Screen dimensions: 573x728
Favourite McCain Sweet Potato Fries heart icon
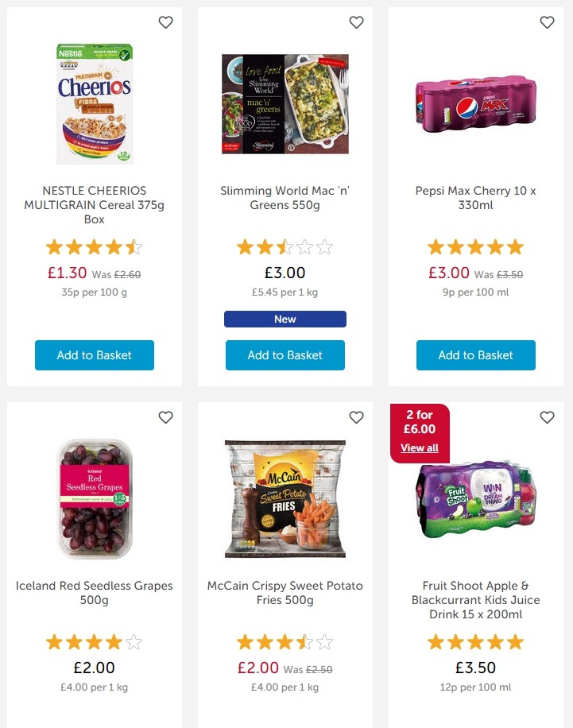[356, 417]
